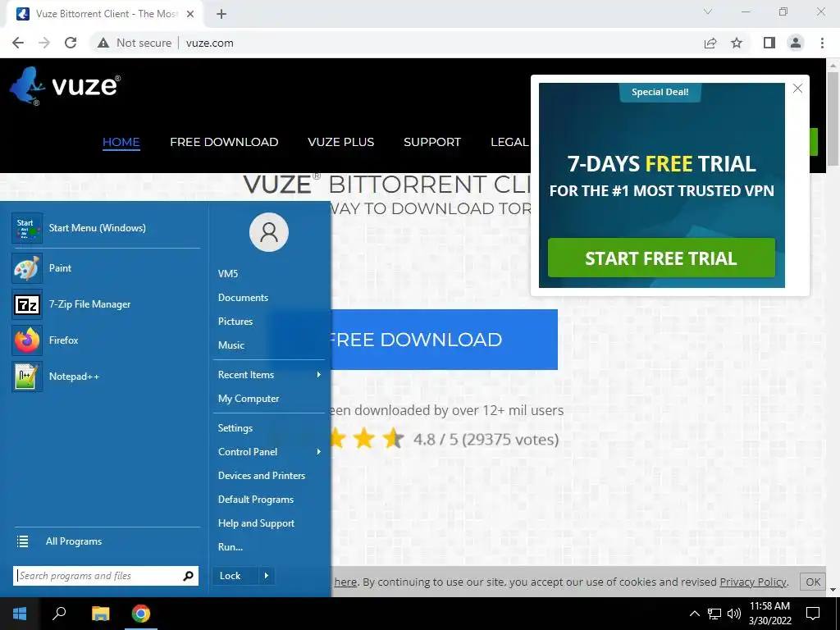Open SUPPORT nav link
This screenshot has height=630, width=840.
point(431,142)
